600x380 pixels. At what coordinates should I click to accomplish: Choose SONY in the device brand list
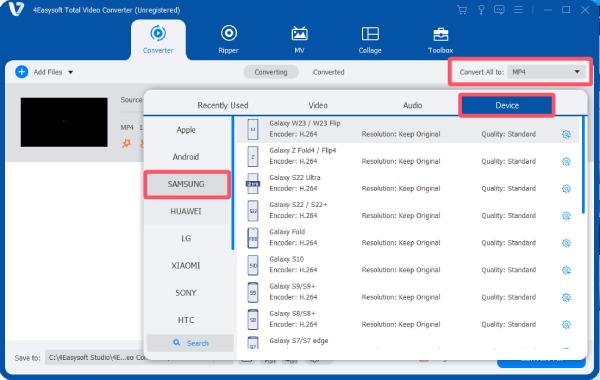click(x=186, y=293)
